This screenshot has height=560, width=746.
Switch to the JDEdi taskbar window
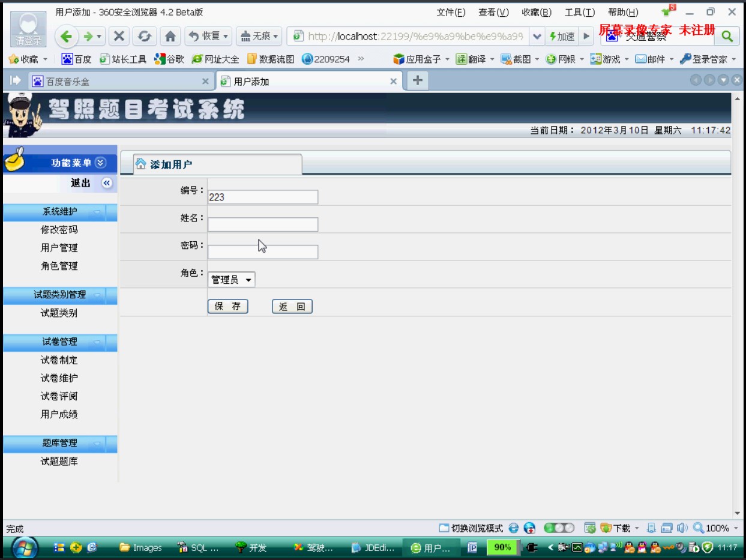[x=373, y=547]
